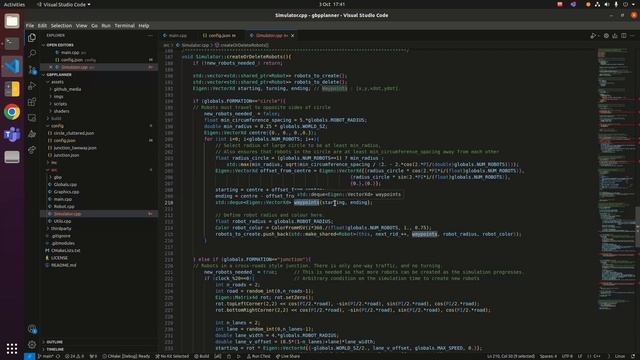This screenshot has width=640, height=360.
Task: Click the main branch indicator in status bar
Action: [x=46, y=356]
